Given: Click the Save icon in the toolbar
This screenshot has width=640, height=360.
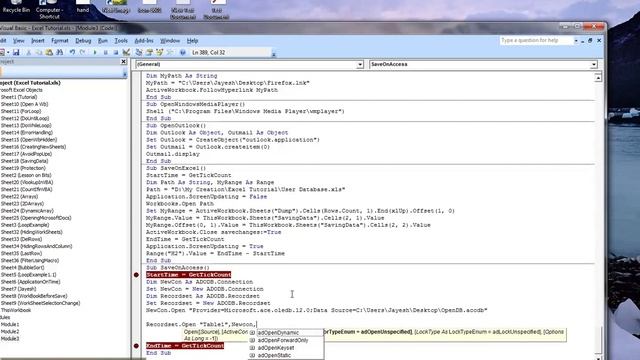Looking at the screenshot, I should (16, 52).
